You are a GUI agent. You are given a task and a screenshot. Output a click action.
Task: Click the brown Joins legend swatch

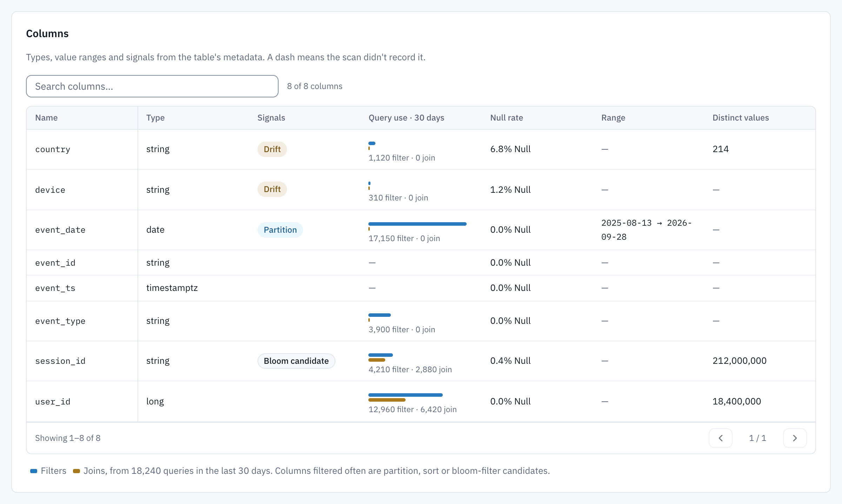click(x=76, y=471)
